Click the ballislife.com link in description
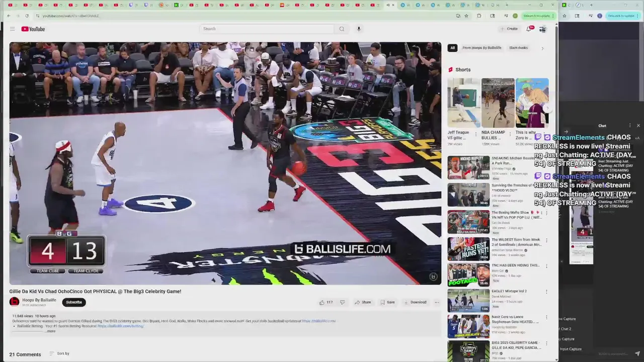The image size is (644, 362). (318, 321)
